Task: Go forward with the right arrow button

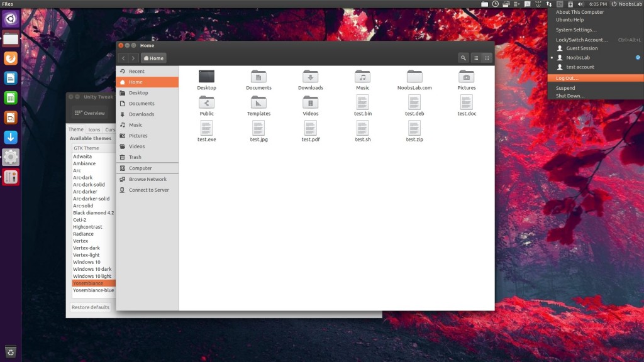Action: coord(133,58)
